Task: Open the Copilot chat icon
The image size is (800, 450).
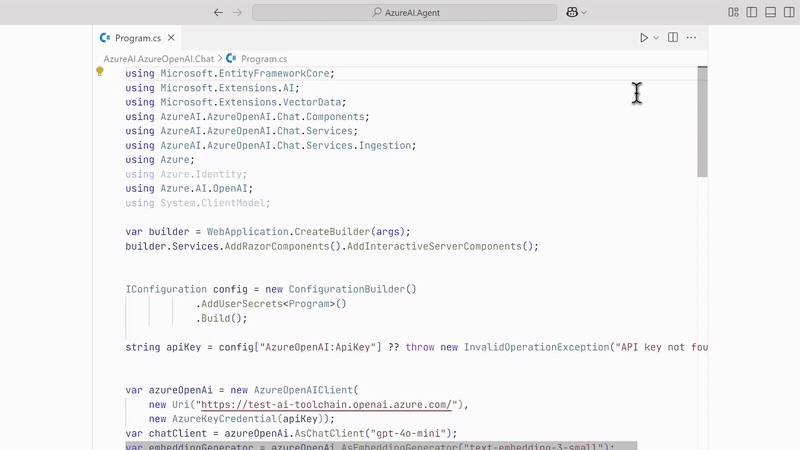Action: pyautogui.click(x=572, y=12)
